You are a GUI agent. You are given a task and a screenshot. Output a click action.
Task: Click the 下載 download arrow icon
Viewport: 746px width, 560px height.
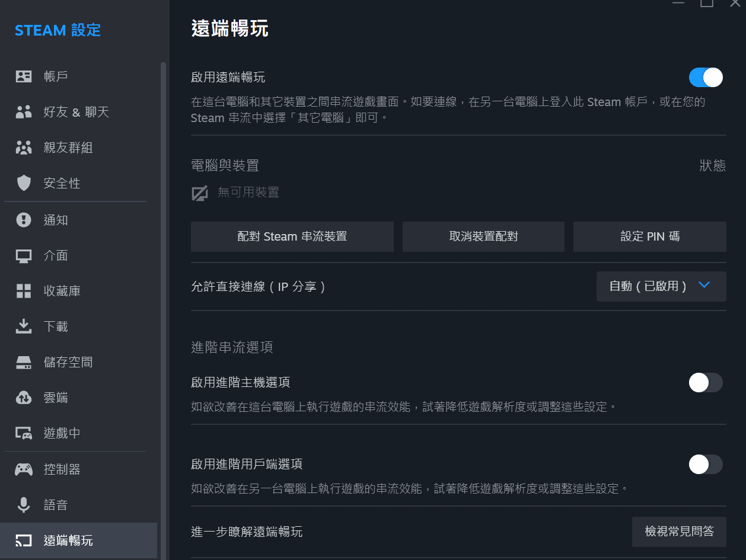(x=24, y=327)
